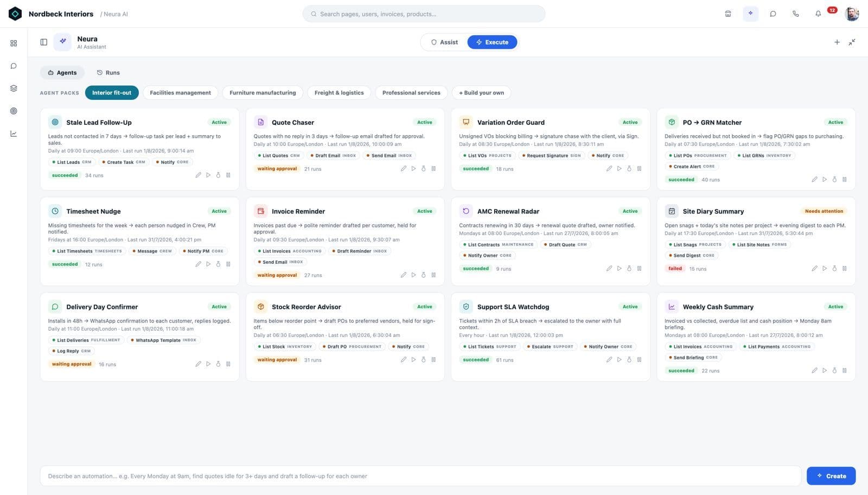The image size is (868, 495).
Task: Select the Facilities management agent pack
Action: point(180,93)
